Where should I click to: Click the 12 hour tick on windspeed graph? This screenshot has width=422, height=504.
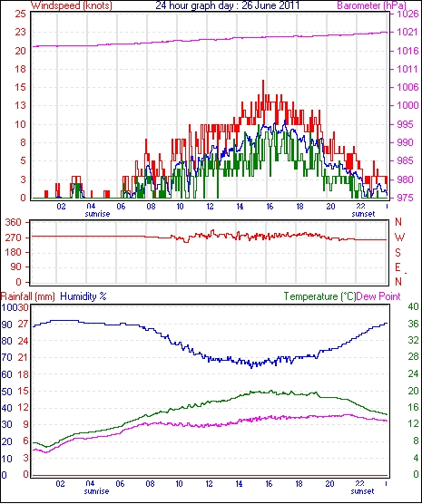pos(210,207)
